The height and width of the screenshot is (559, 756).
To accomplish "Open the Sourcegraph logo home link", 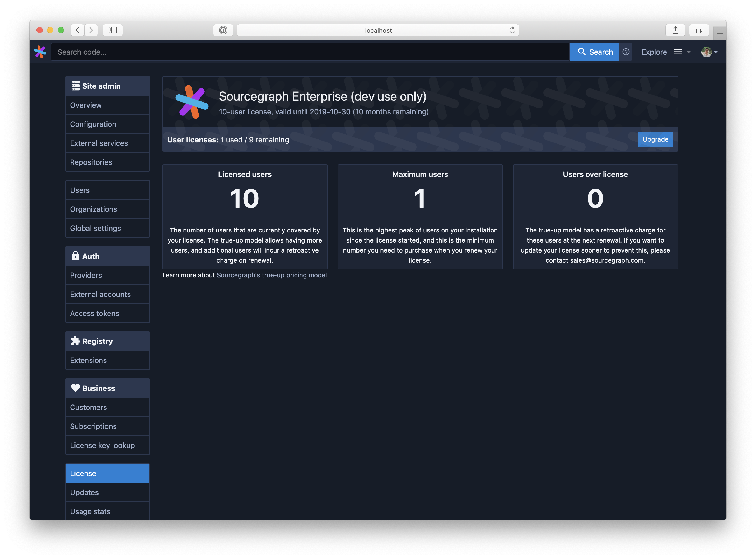I will [x=40, y=52].
